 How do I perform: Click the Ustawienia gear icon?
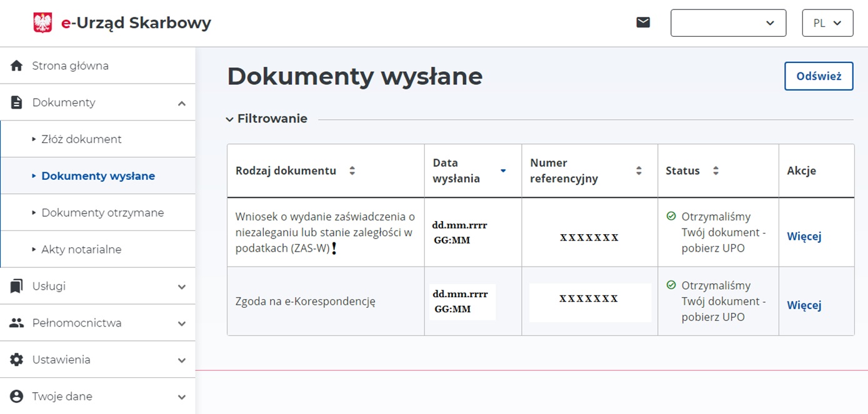[x=17, y=360]
